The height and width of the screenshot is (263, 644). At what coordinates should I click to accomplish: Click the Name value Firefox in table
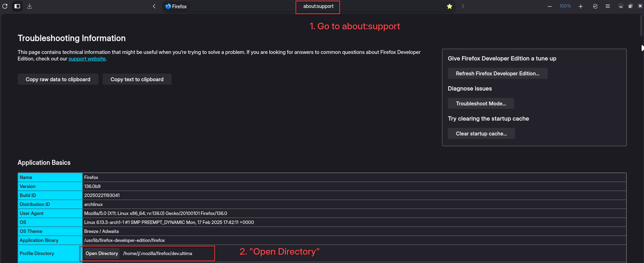tap(91, 177)
